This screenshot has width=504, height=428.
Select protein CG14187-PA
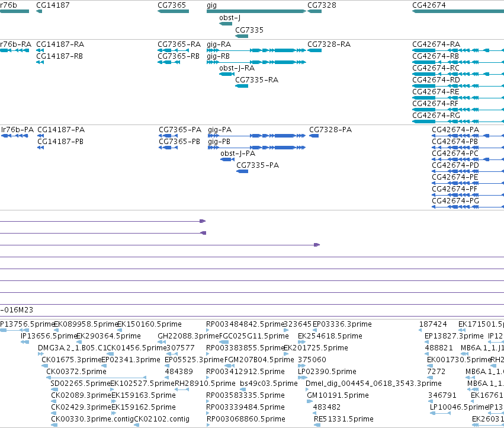[61, 130]
